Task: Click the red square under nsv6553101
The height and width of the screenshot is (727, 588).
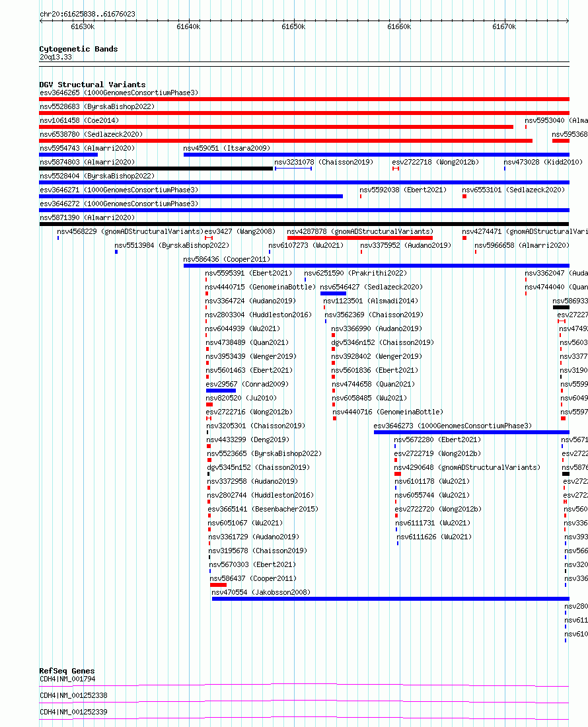Action: pyautogui.click(x=464, y=196)
